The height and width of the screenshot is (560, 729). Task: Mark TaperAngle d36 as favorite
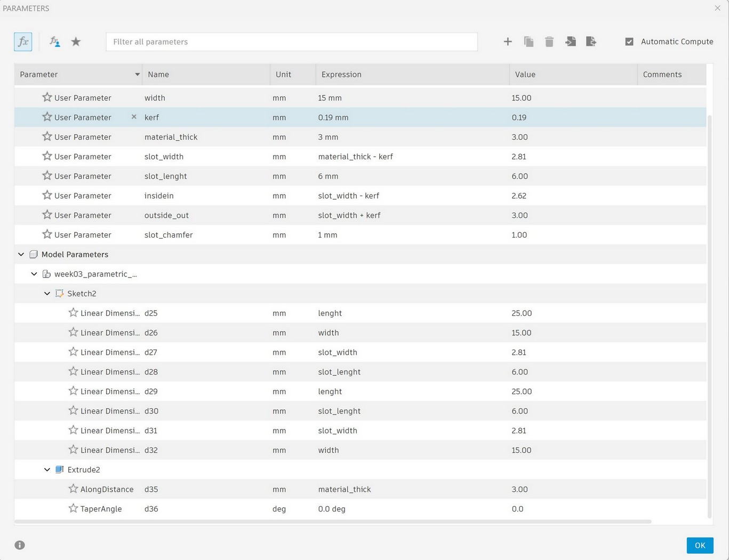point(73,508)
